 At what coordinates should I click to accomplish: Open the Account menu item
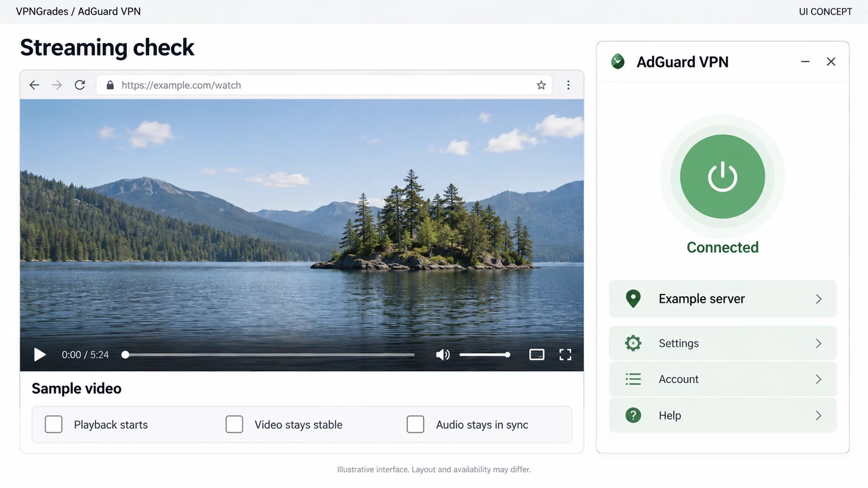tap(723, 379)
